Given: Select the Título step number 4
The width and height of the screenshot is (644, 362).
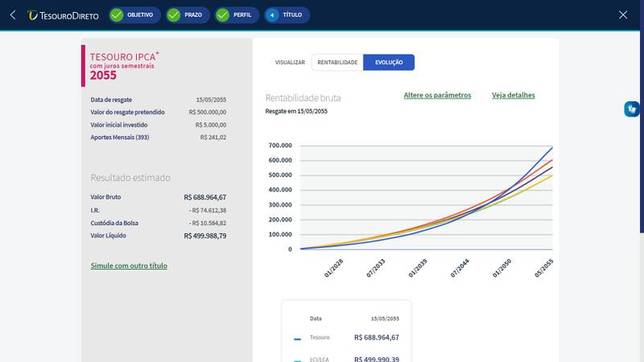Looking at the screenshot, I should (x=287, y=15).
